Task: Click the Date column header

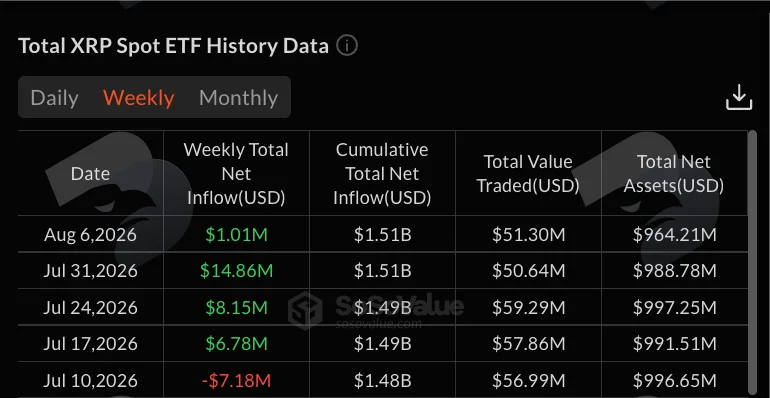Action: tap(90, 173)
